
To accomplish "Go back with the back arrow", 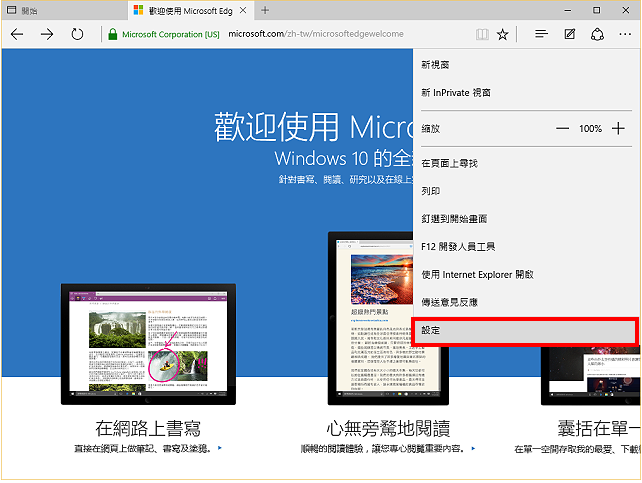I will tap(17, 34).
